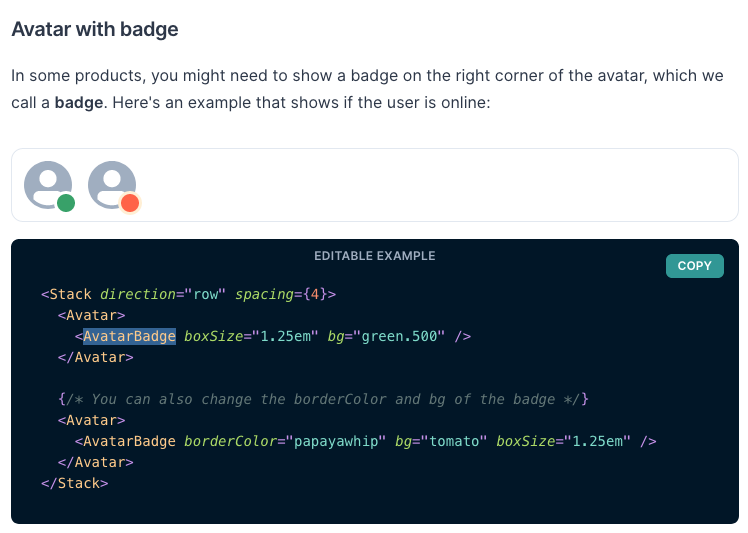Click the second avatar with tomato badge
The image size is (748, 533).
110,183
